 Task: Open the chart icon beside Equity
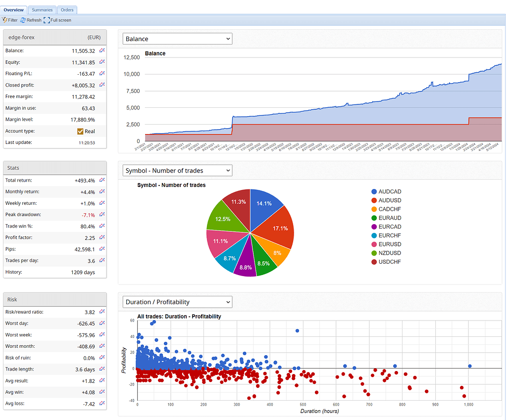click(x=102, y=62)
